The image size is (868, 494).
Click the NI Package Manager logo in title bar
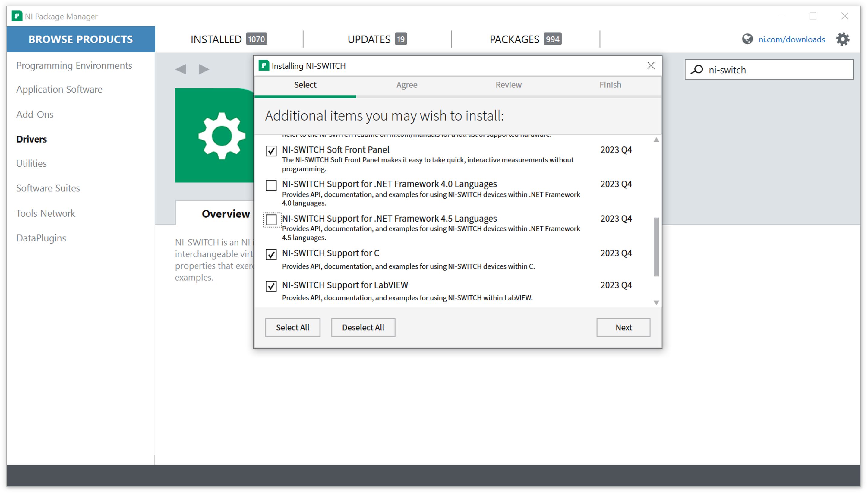(x=17, y=16)
